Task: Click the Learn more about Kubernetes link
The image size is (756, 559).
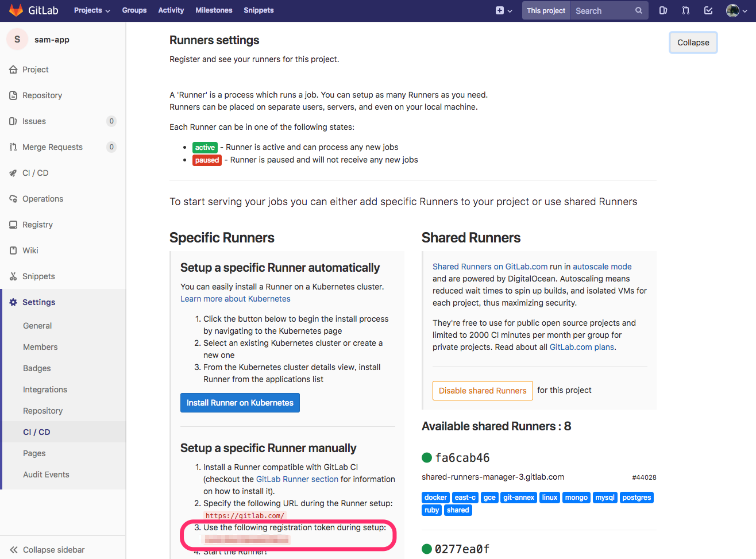Action: pyautogui.click(x=235, y=298)
